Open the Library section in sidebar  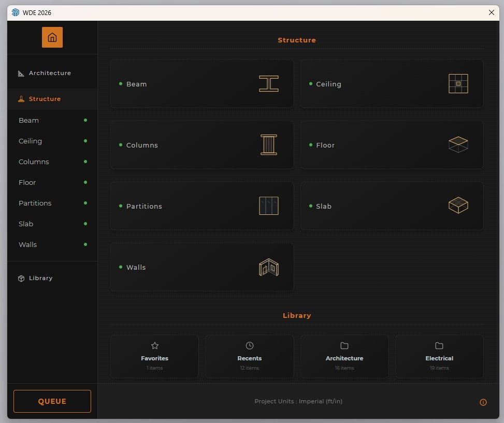point(52,278)
